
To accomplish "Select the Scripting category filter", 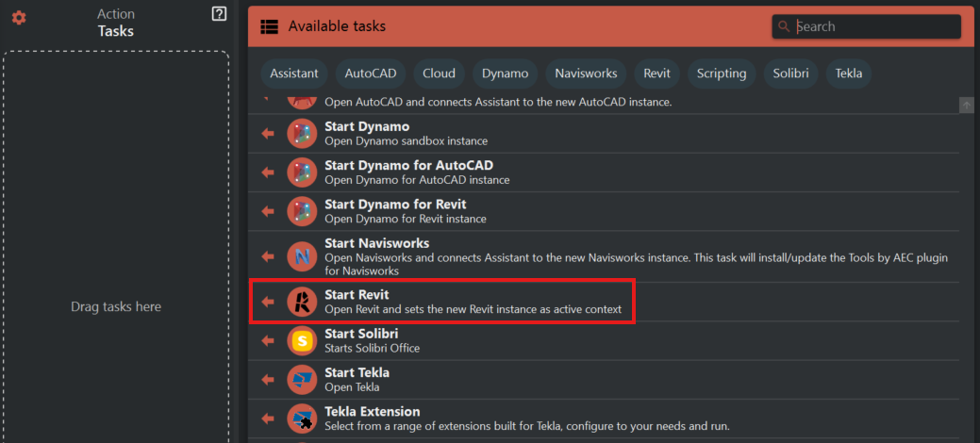I will 722,74.
